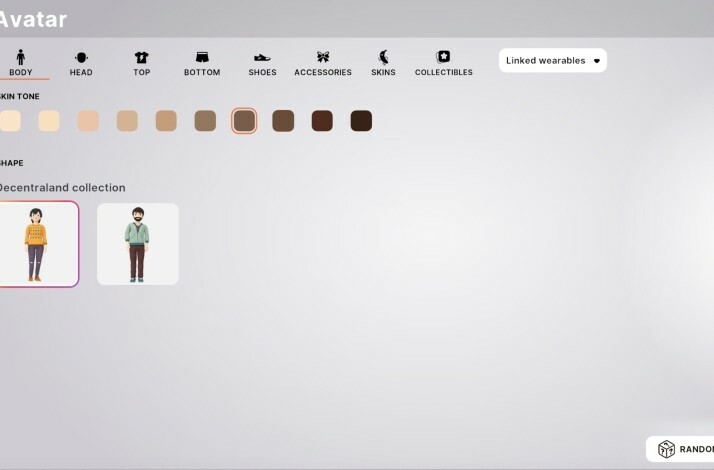This screenshot has height=470, width=714.
Task: Select the bearded male body shape thumbnail
Action: pos(138,244)
